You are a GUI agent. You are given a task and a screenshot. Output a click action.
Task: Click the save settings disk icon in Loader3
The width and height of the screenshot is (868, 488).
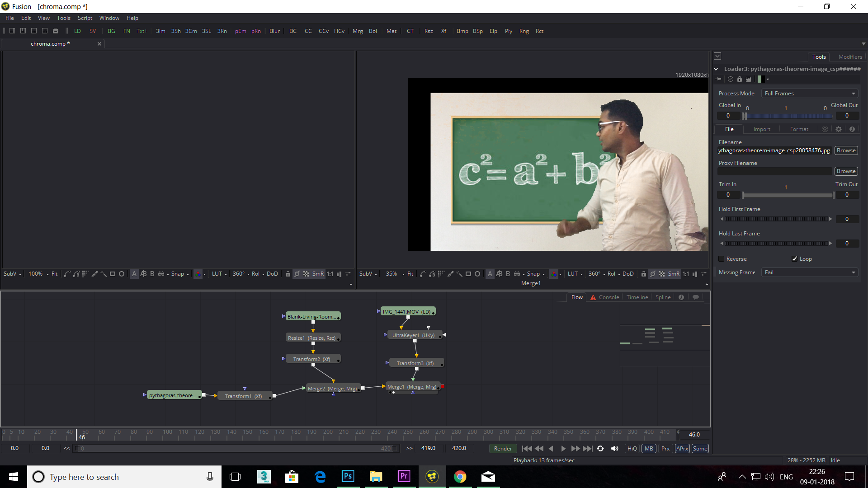748,79
